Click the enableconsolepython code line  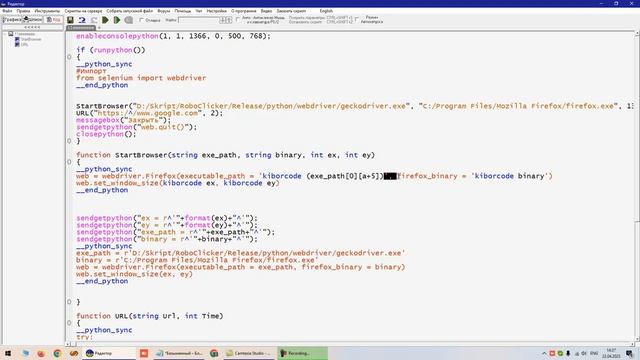tap(173, 36)
